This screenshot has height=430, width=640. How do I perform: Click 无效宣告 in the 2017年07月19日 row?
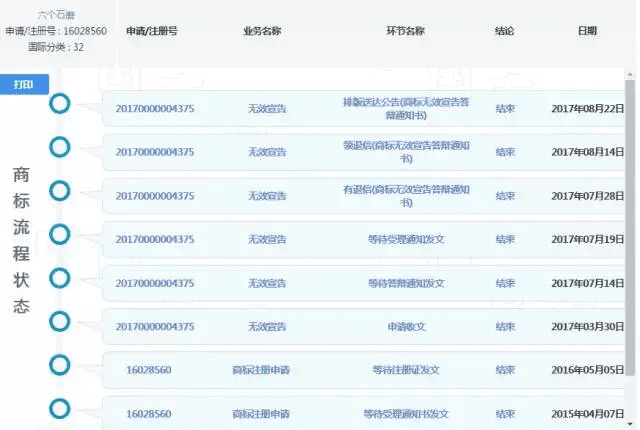[267, 239]
